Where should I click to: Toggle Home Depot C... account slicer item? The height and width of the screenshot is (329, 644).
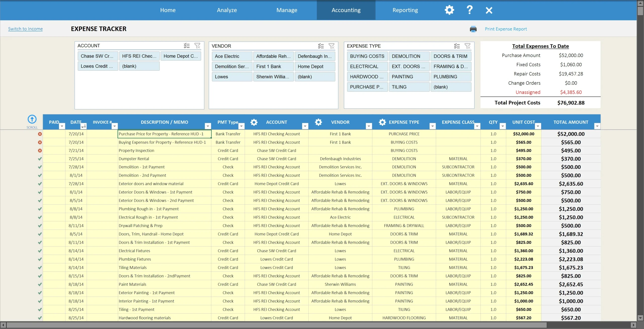[x=181, y=56]
